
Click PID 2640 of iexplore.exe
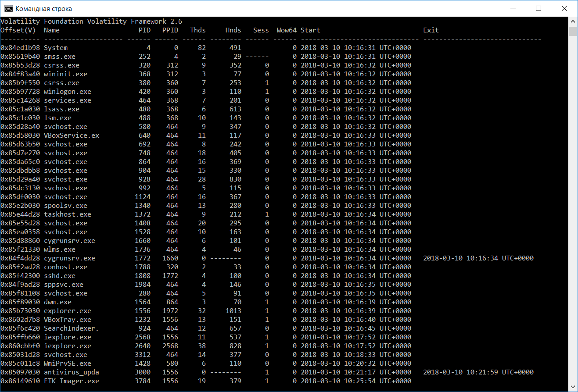143,346
